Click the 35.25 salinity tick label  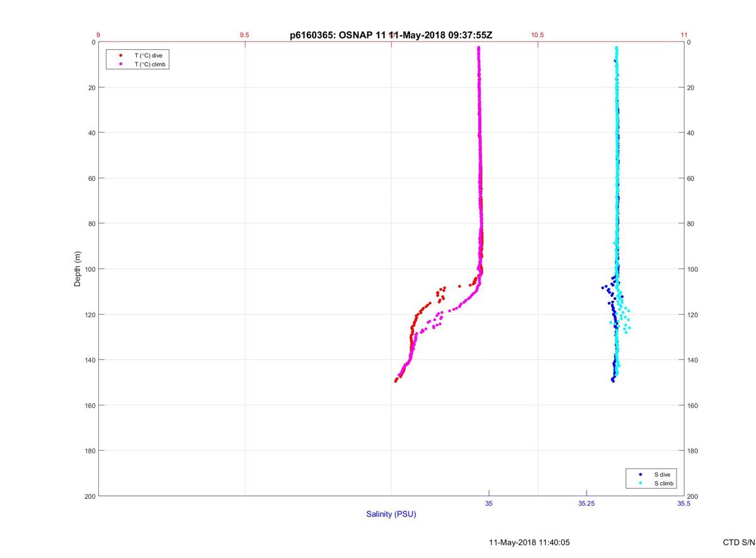[586, 503]
